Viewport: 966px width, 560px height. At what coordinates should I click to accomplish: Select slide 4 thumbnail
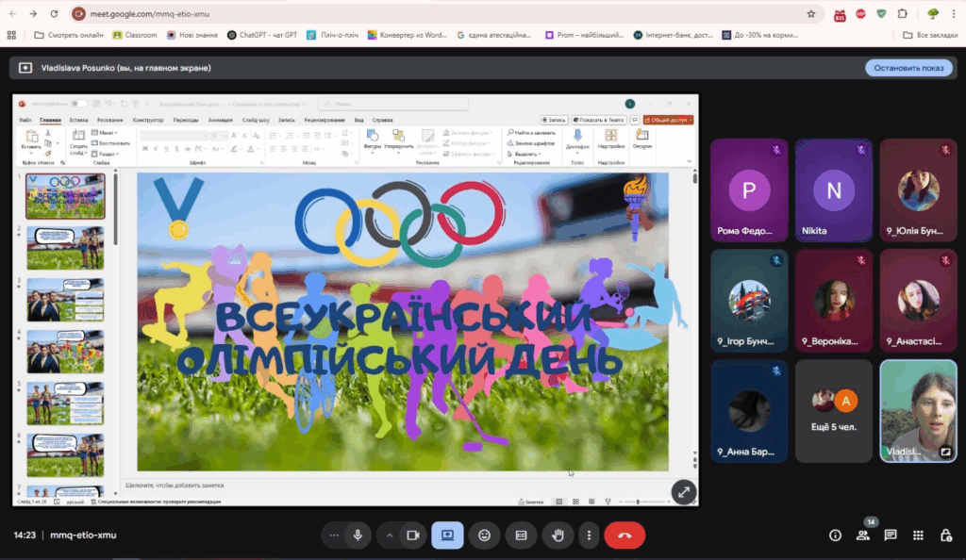(x=65, y=352)
